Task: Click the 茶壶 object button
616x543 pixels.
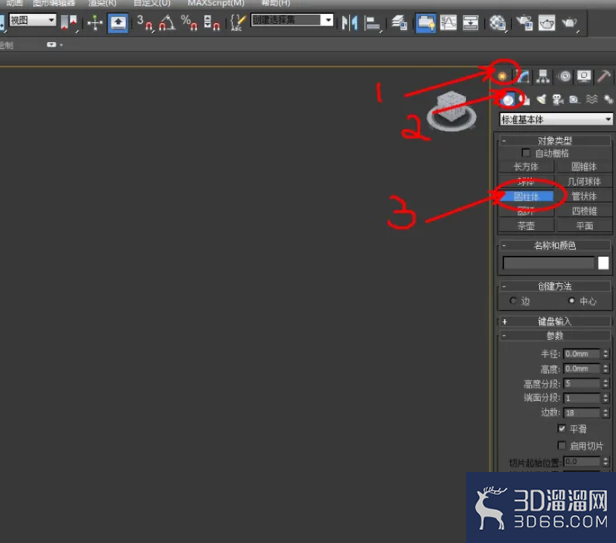Action: click(x=526, y=226)
